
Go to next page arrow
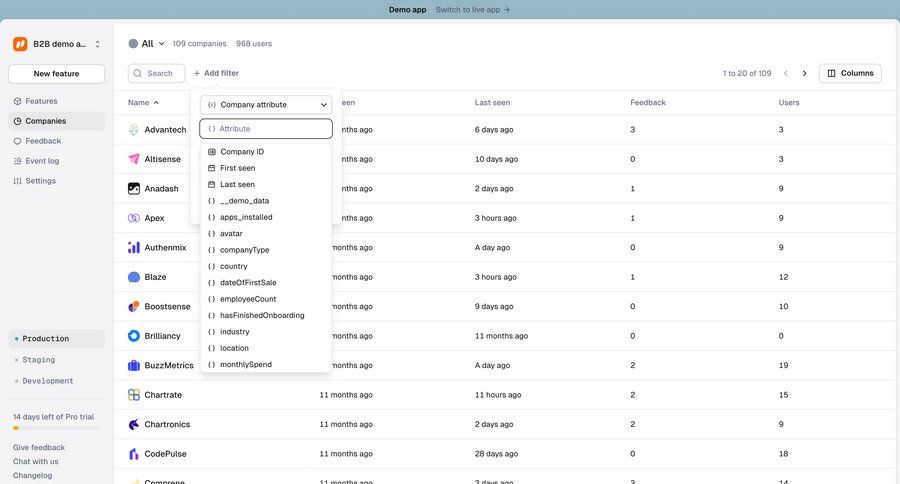point(805,73)
